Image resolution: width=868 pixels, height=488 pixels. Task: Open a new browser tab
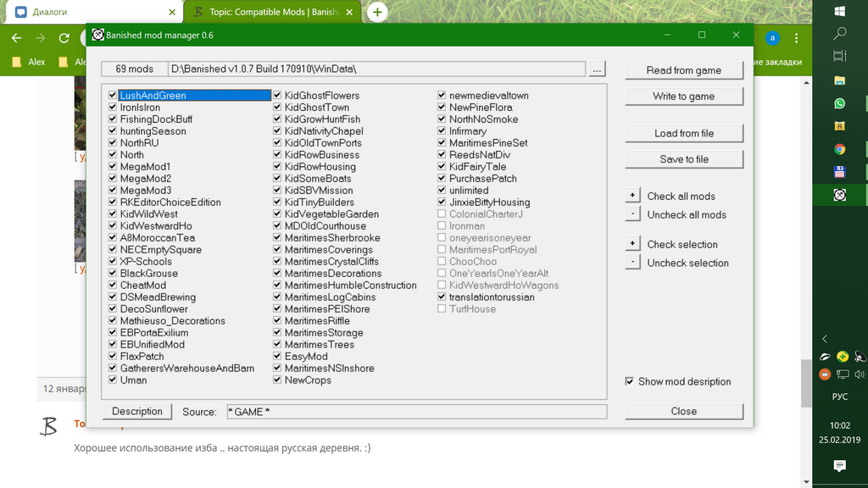click(x=377, y=12)
